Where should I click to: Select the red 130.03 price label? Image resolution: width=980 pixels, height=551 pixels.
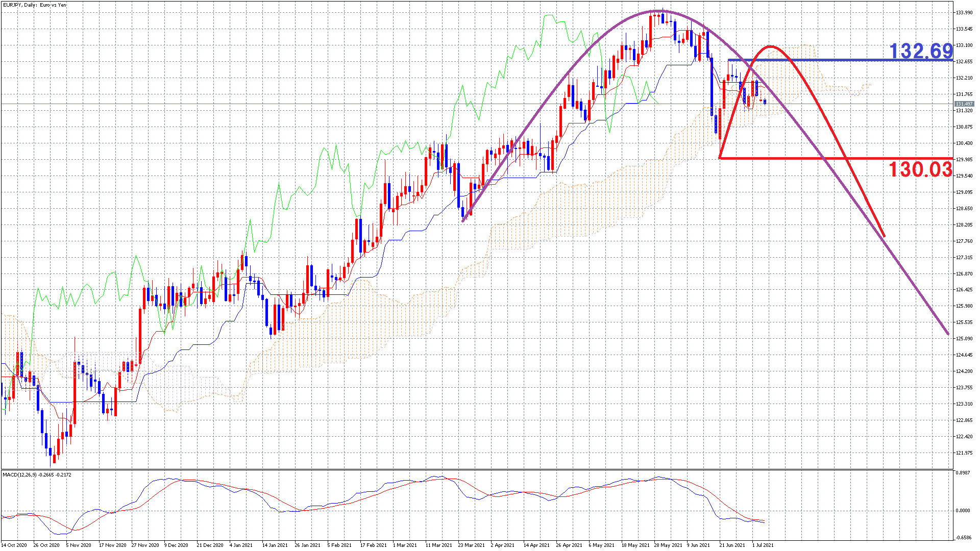(x=920, y=169)
